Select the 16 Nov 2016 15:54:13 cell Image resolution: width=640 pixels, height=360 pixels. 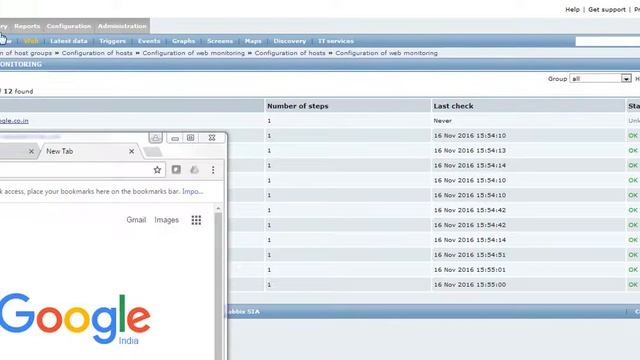coord(470,151)
